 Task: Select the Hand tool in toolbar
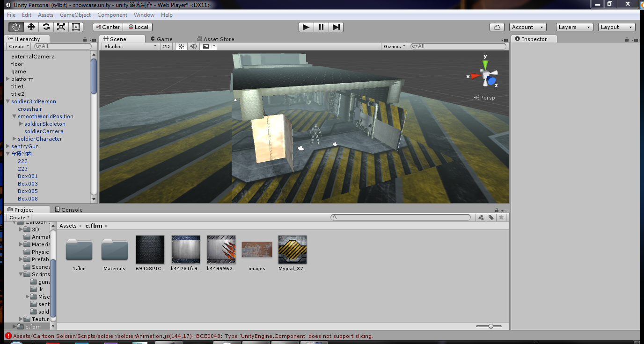click(16, 27)
